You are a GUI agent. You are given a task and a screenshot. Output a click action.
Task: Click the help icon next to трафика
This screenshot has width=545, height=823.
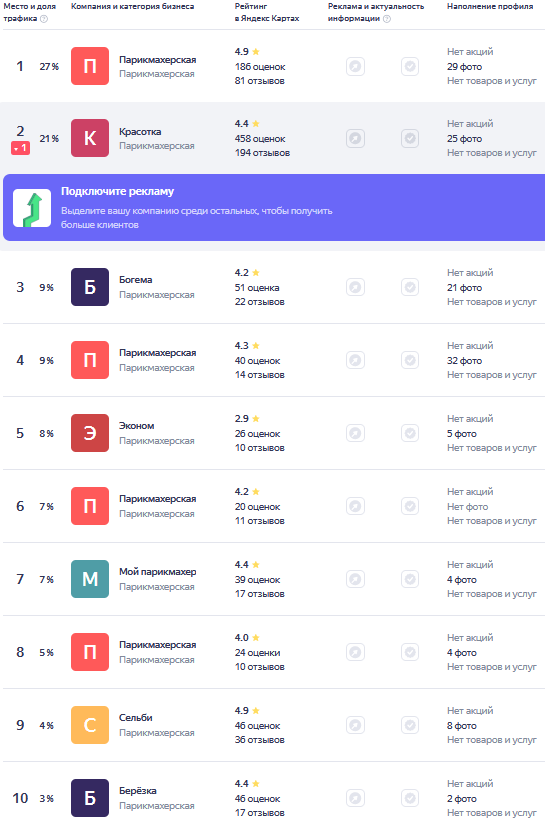[44, 19]
